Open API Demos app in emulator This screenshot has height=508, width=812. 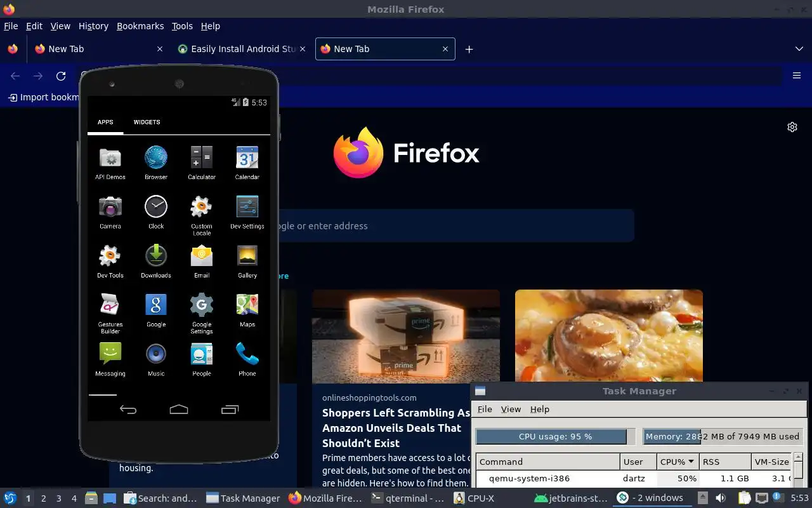click(x=110, y=163)
